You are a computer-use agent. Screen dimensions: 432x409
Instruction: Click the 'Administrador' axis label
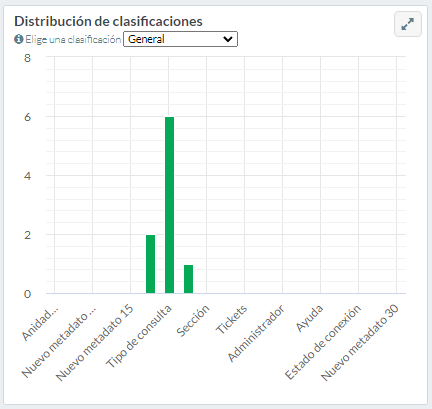[256, 333]
